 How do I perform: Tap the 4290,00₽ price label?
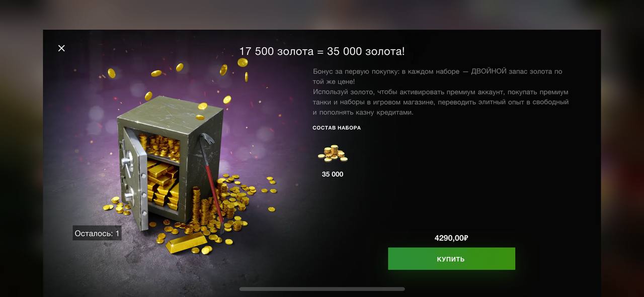pos(451,238)
